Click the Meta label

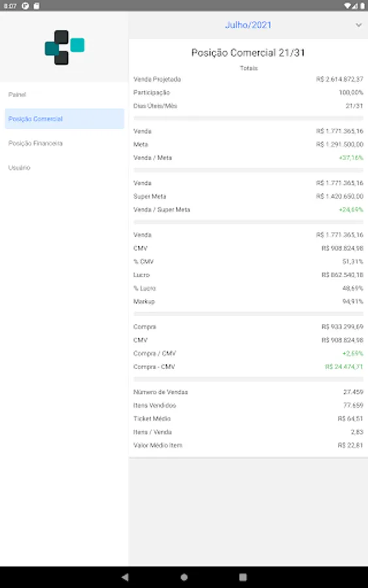click(141, 144)
